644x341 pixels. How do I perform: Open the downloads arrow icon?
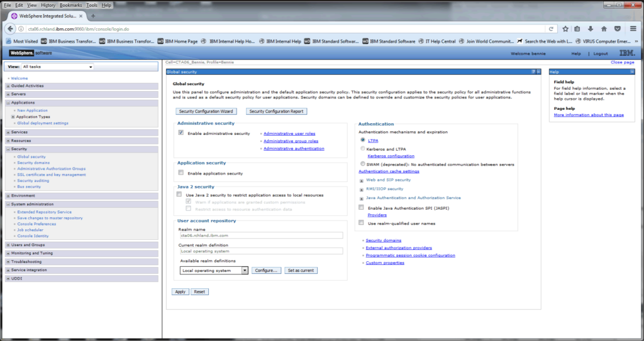pyautogui.click(x=591, y=29)
